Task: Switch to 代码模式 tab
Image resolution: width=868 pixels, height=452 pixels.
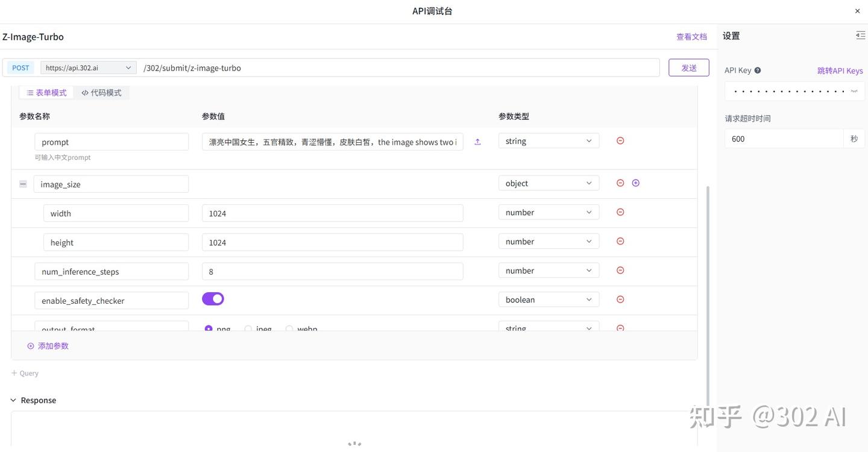Action: 101,93
